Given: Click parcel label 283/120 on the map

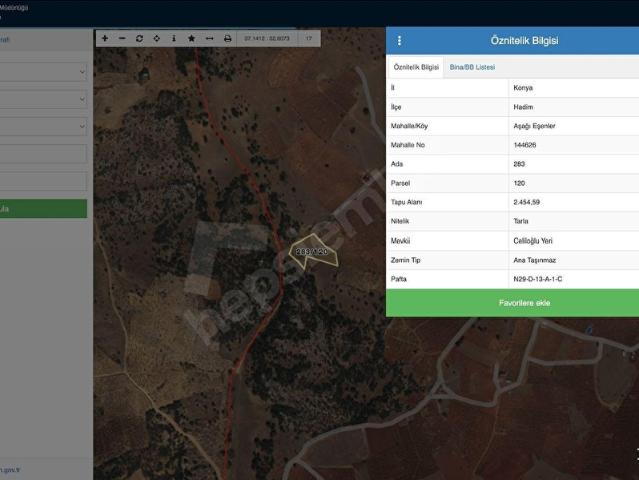Looking at the screenshot, I should (312, 252).
